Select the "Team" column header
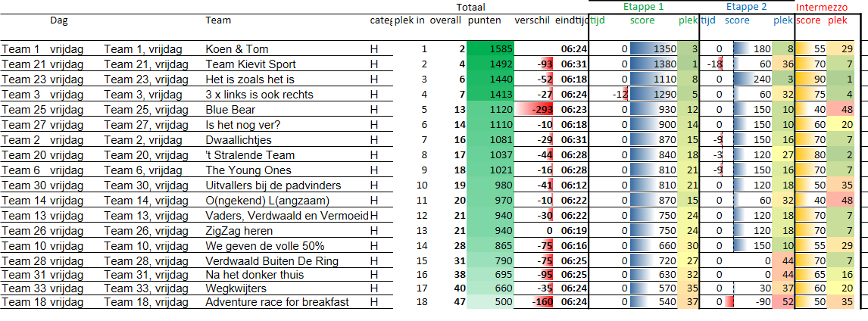868x321 pixels. 218,20
